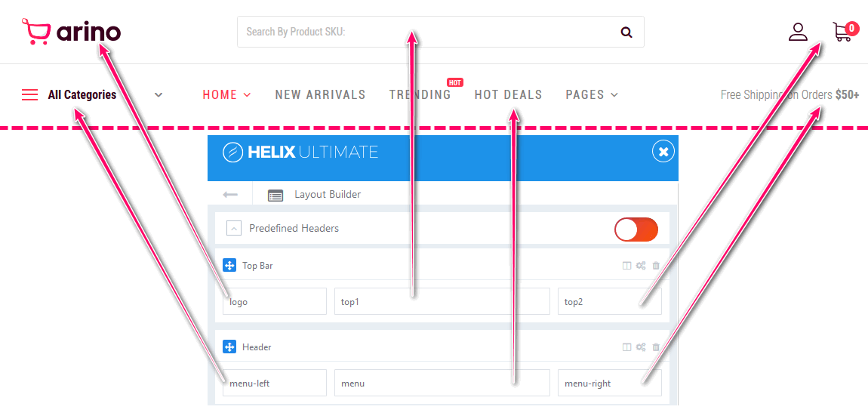Viewport: 868px width, 419px height.
Task: Click the Header row move handle
Action: coord(230,347)
